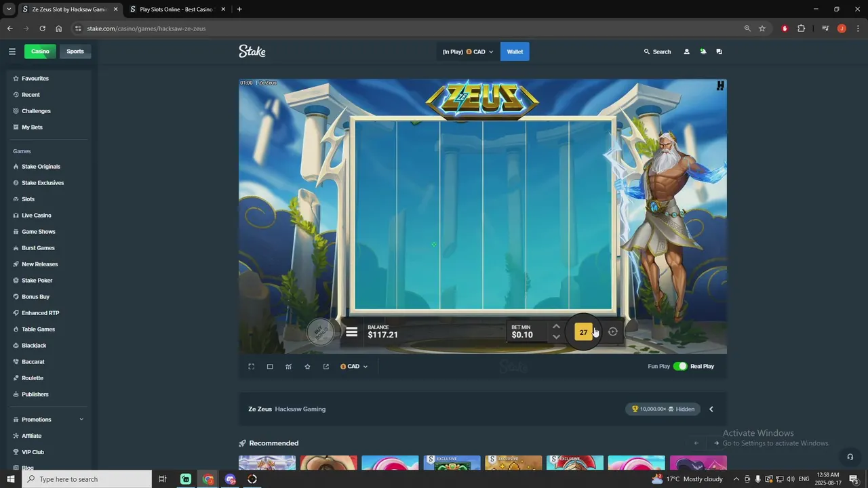
Task: Click Windows taskbar search box
Action: [87, 479]
